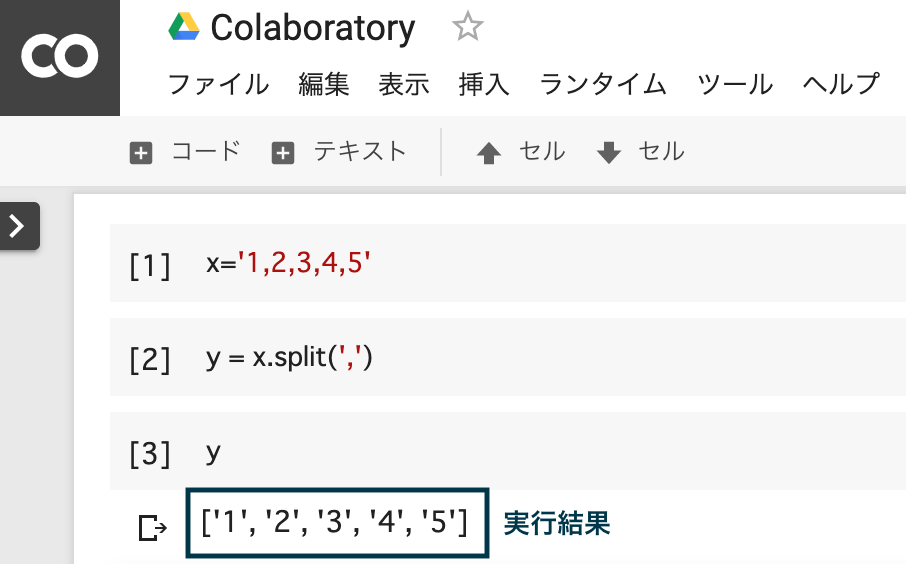
Task: Open the 挿入 menu
Action: click(x=484, y=84)
